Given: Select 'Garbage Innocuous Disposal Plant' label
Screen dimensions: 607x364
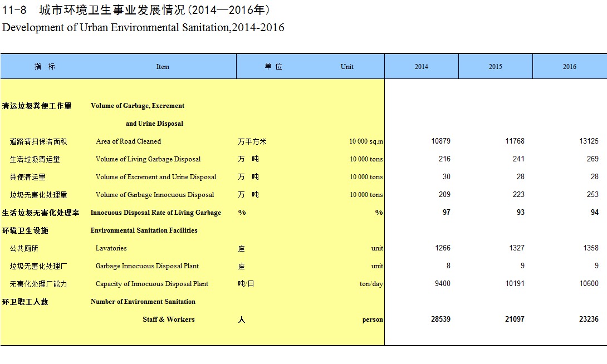Looking at the screenshot, I should (147, 265).
